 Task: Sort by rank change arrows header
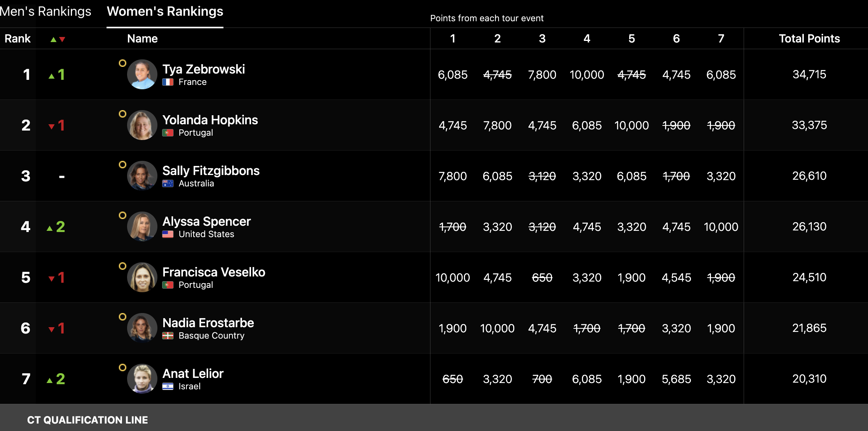(x=57, y=39)
